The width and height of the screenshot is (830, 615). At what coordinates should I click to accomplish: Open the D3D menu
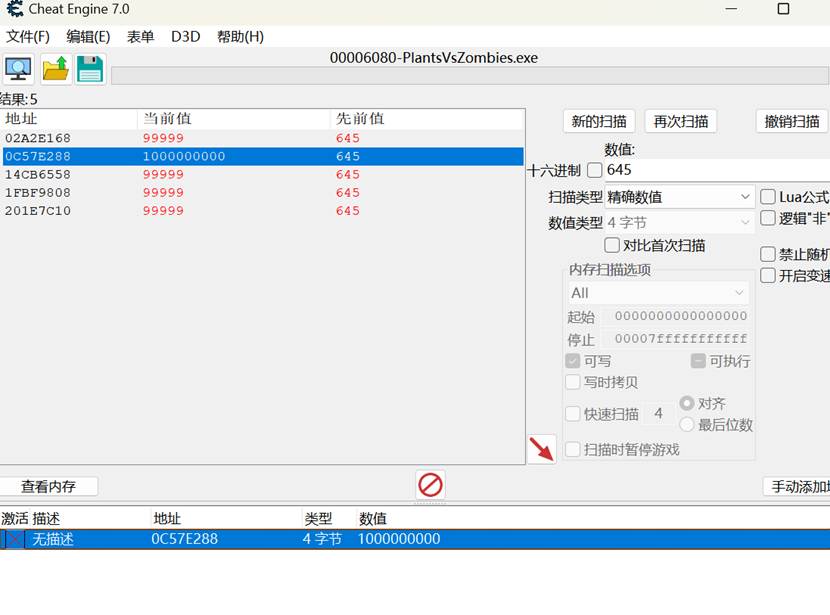click(186, 37)
